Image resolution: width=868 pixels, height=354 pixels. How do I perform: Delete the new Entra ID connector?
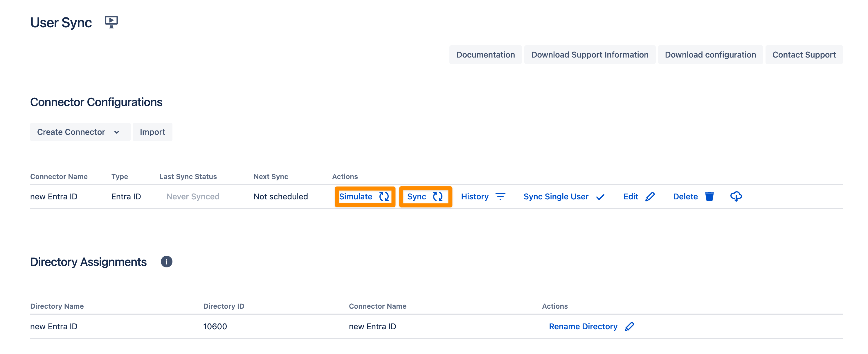click(x=694, y=196)
